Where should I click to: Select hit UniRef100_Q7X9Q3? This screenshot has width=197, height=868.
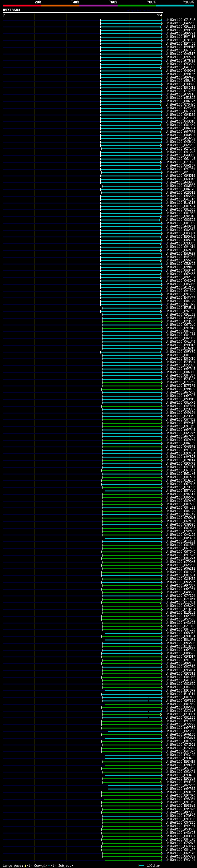180,40
